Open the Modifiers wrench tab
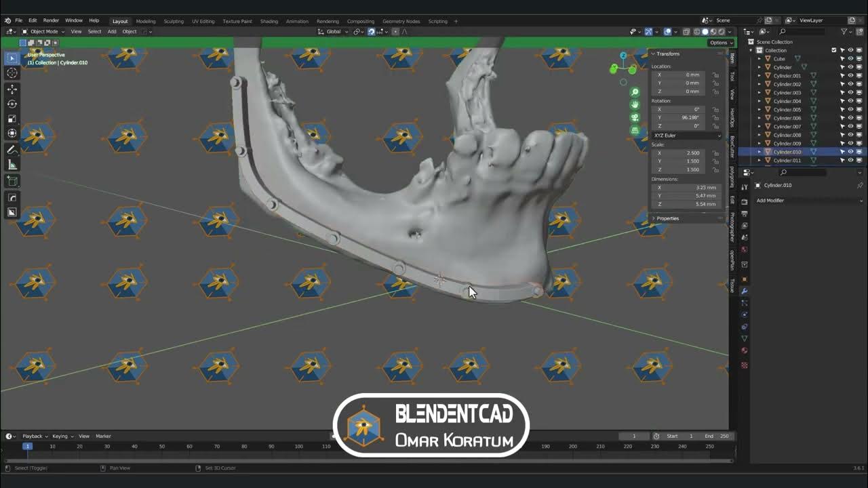This screenshot has height=488, width=868. point(744,291)
